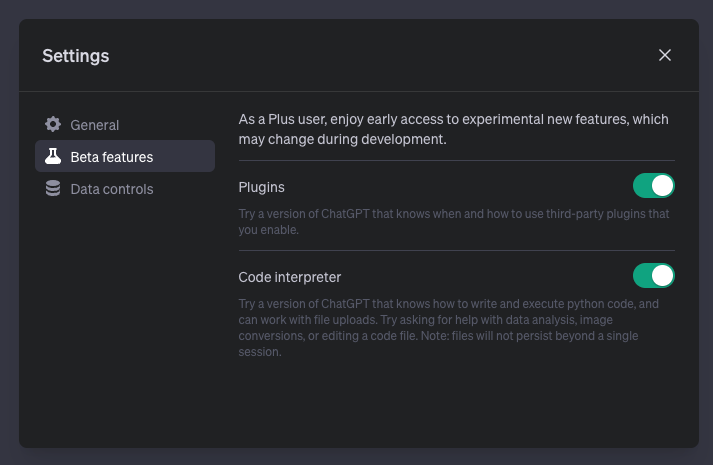Click the gear icon beside General

click(x=53, y=124)
